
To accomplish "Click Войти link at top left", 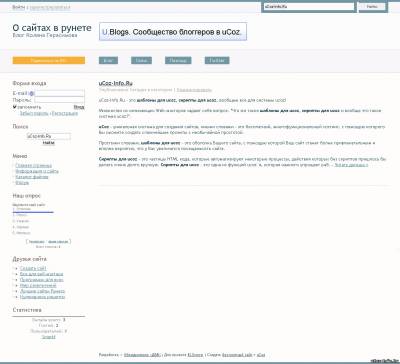I will 19,7.
